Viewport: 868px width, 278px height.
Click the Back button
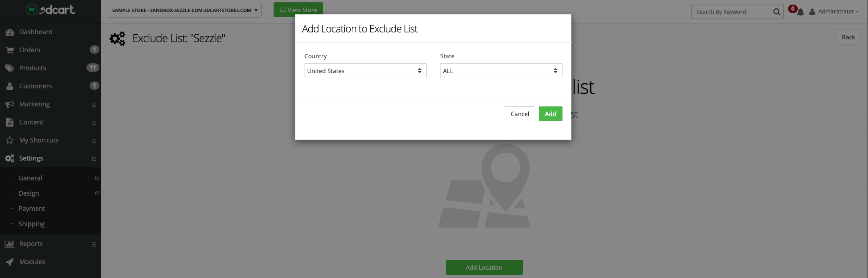click(x=848, y=37)
